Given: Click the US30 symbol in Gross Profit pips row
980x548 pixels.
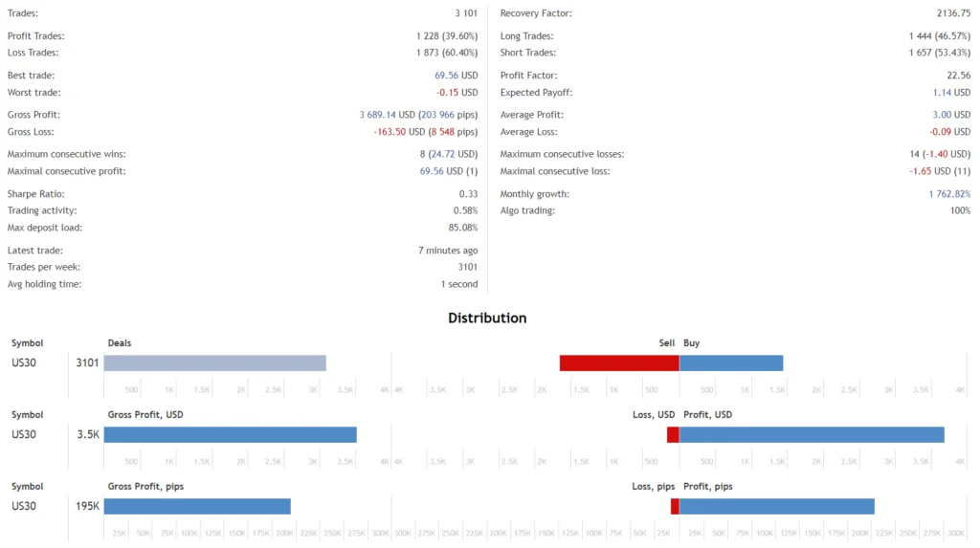Looking at the screenshot, I should coord(24,506).
